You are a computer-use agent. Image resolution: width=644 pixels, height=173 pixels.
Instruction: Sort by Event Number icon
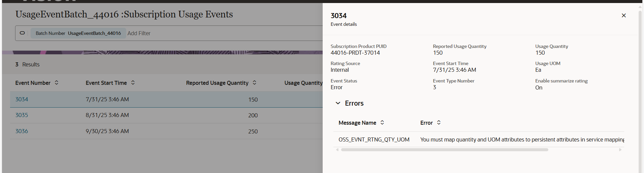point(56,82)
